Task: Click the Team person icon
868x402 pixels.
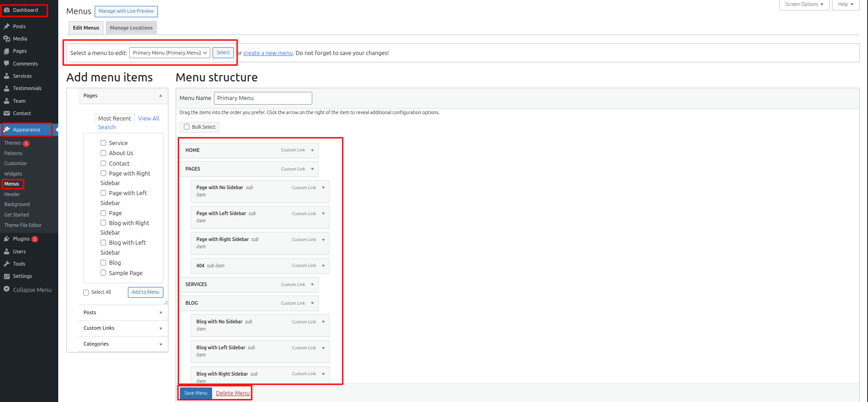Action: click(7, 101)
